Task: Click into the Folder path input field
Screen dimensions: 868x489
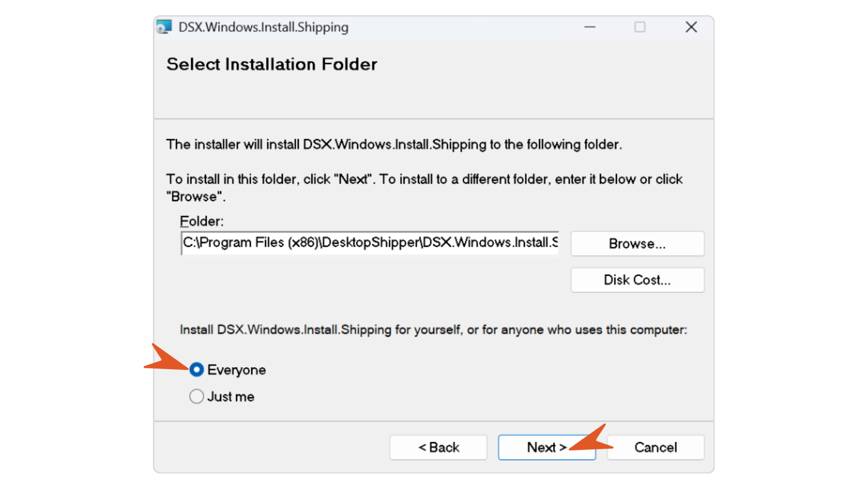Action: tap(370, 243)
